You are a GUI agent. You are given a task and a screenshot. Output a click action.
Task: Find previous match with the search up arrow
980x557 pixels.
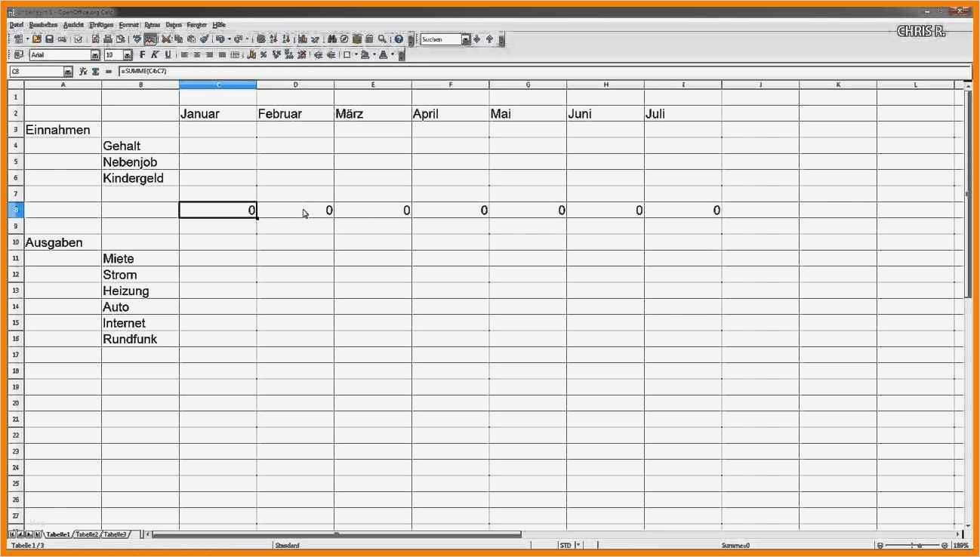point(489,39)
